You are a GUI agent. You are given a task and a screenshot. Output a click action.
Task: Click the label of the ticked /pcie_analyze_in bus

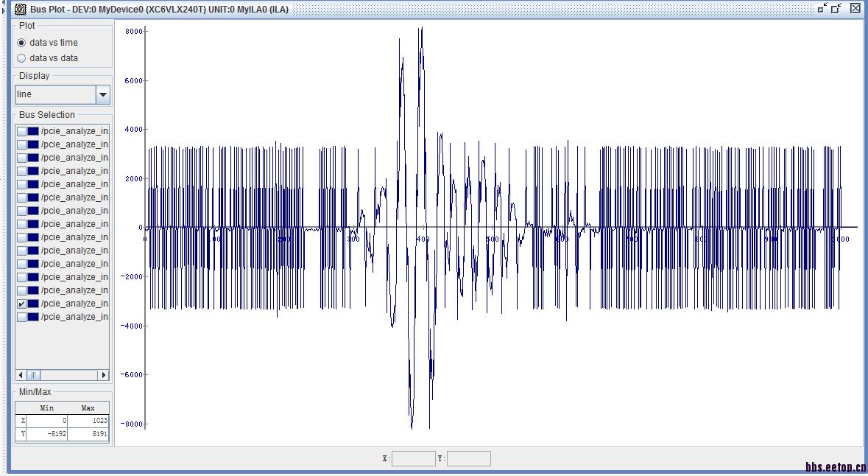coord(75,304)
